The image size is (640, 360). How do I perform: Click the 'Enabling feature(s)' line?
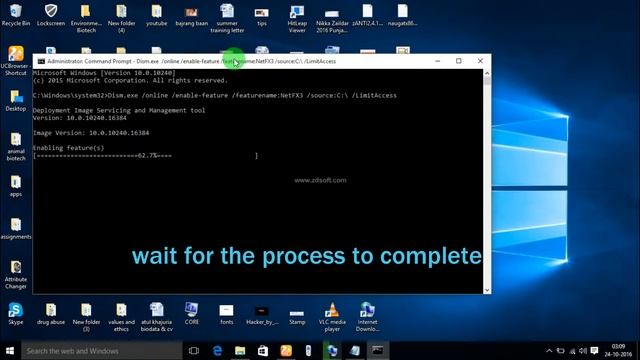(68, 148)
